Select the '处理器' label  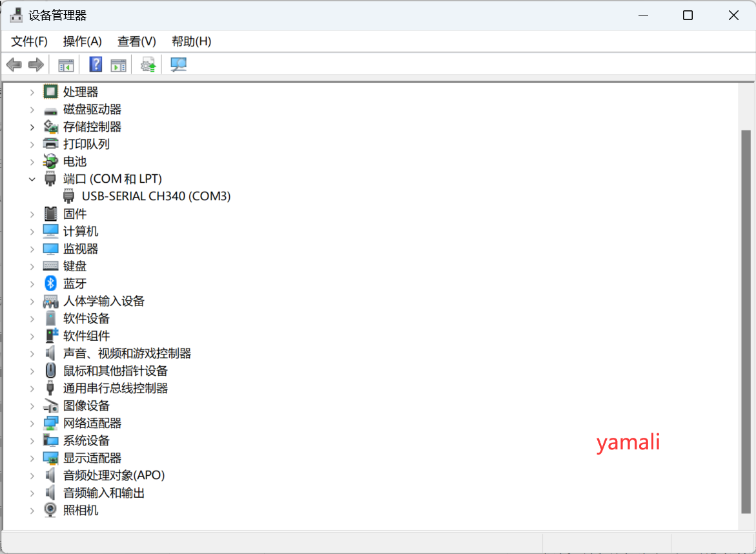pyautogui.click(x=81, y=92)
